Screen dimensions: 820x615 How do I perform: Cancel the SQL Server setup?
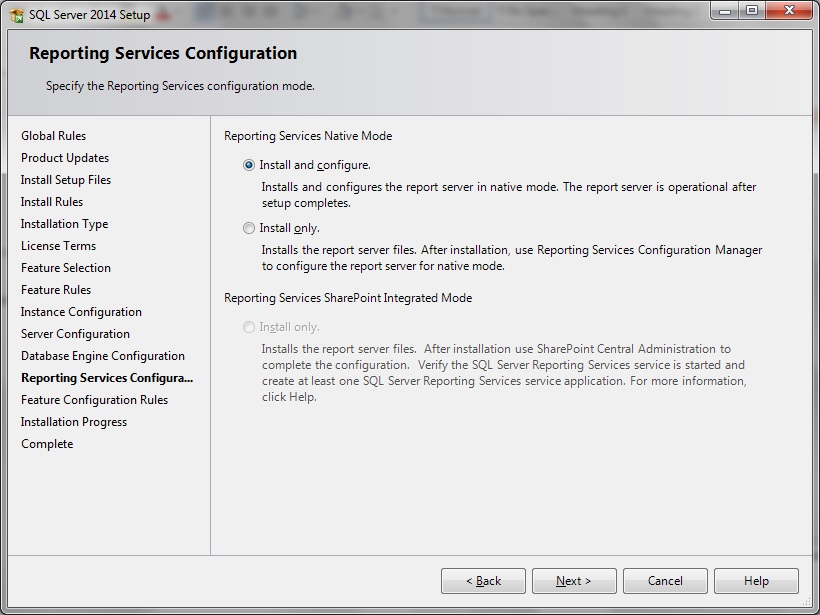pos(665,581)
